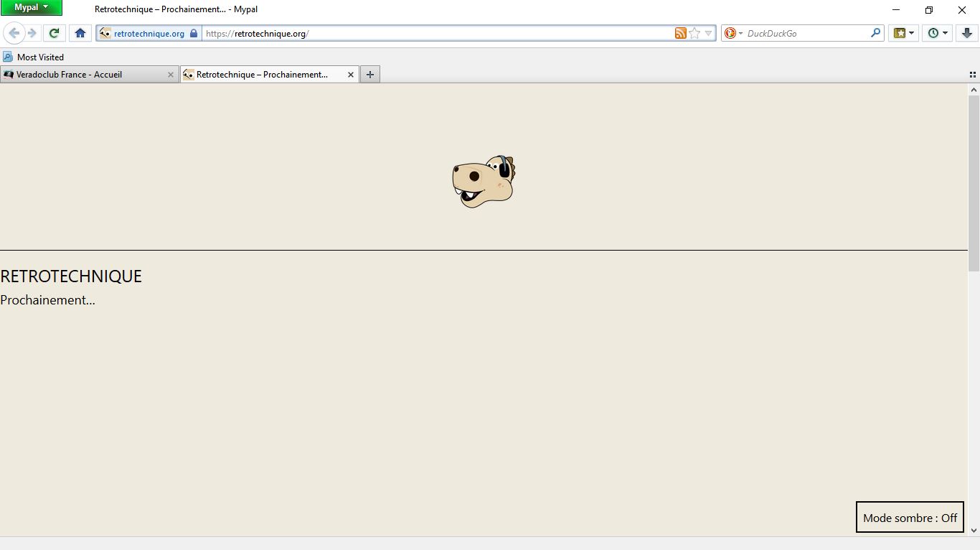
Task: Expand the URL bar history dropdown arrow
Action: pos(709,33)
